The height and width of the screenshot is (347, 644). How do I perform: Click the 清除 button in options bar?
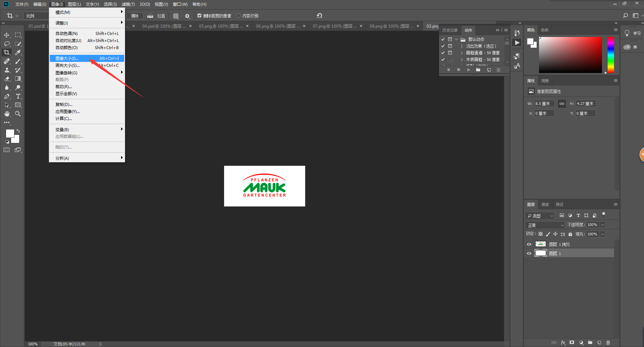(135, 16)
